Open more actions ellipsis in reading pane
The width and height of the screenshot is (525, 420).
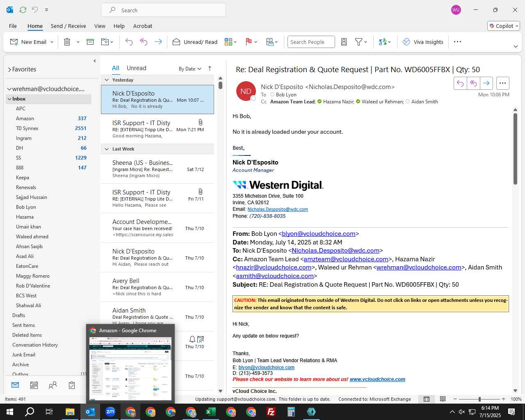pos(502,83)
